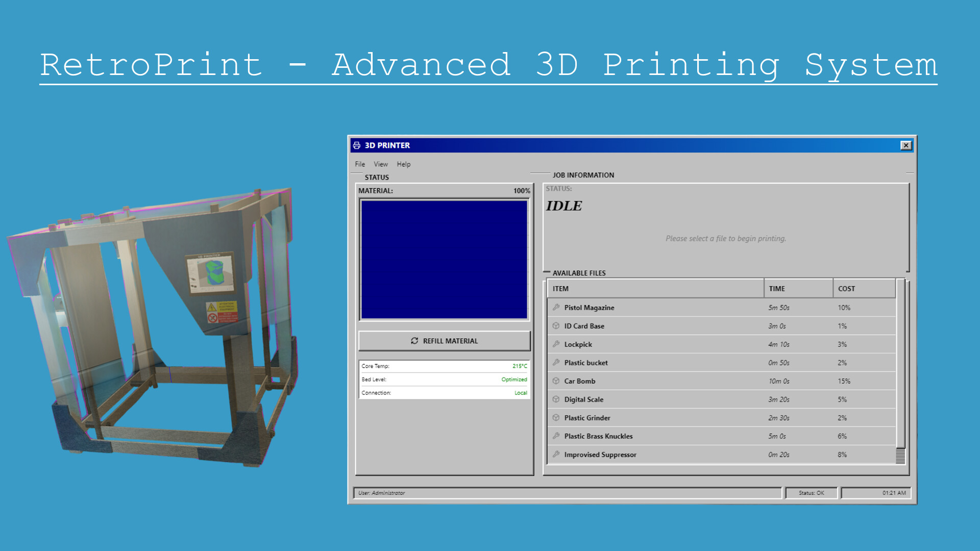980x551 pixels.
Task: Open the Help menu
Action: [x=403, y=164]
